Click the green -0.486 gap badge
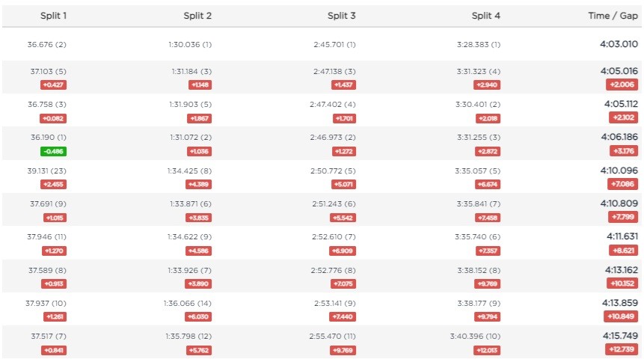 click(53, 151)
